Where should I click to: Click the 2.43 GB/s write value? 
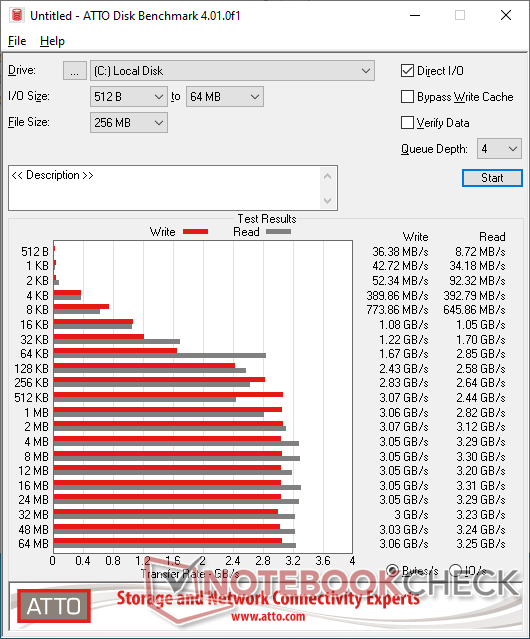pos(404,369)
